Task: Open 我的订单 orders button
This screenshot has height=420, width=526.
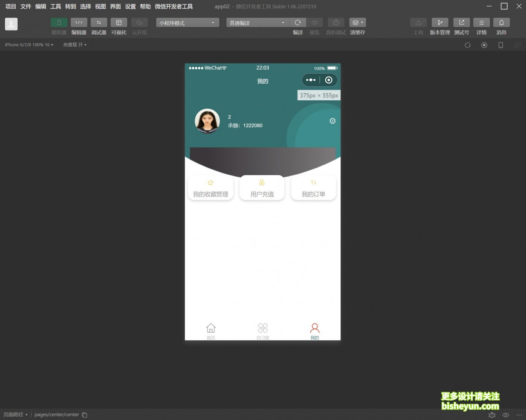Action: pos(313,188)
